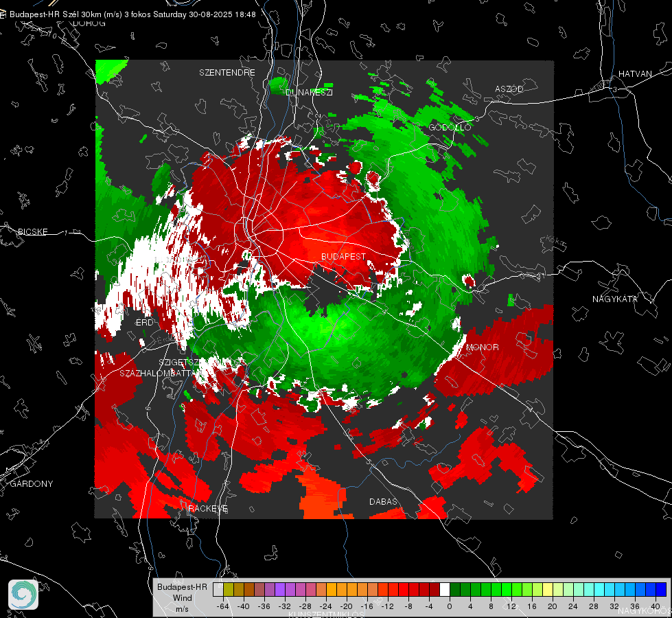Click the -40 legend scale value

[x=244, y=607]
